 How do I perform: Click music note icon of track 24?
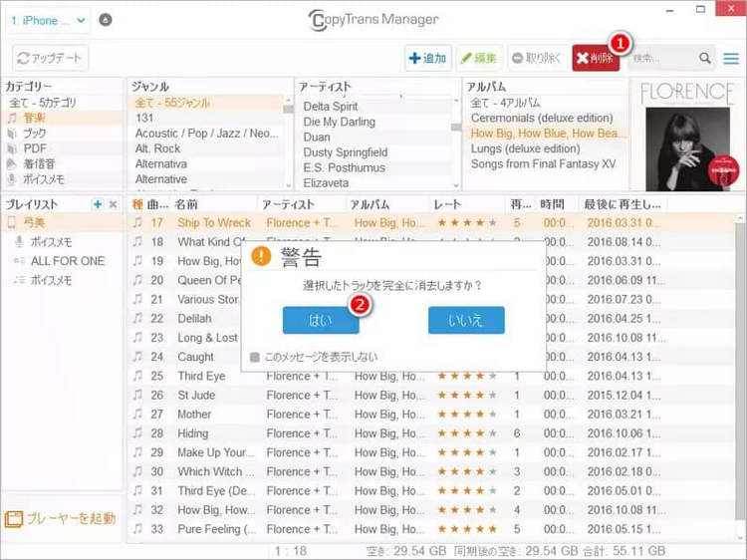[137, 357]
